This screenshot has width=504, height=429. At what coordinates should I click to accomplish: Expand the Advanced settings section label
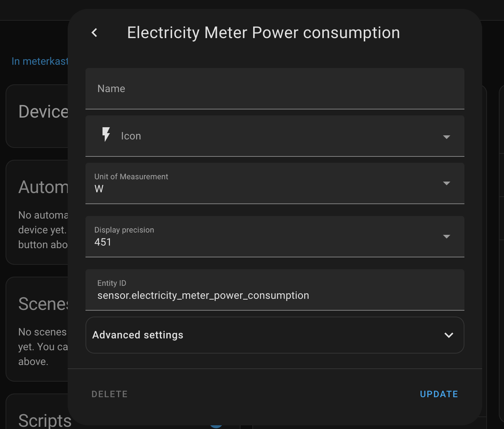[138, 335]
